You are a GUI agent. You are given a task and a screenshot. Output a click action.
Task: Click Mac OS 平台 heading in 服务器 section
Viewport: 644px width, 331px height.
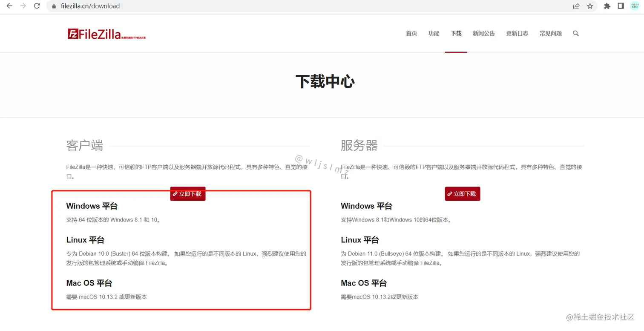[x=364, y=283]
